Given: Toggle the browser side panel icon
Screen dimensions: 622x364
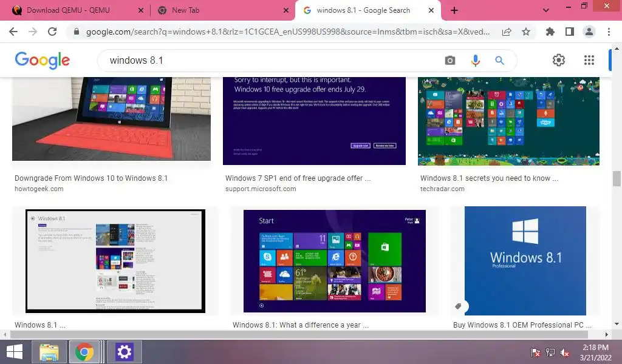Looking at the screenshot, I should click(x=570, y=32).
